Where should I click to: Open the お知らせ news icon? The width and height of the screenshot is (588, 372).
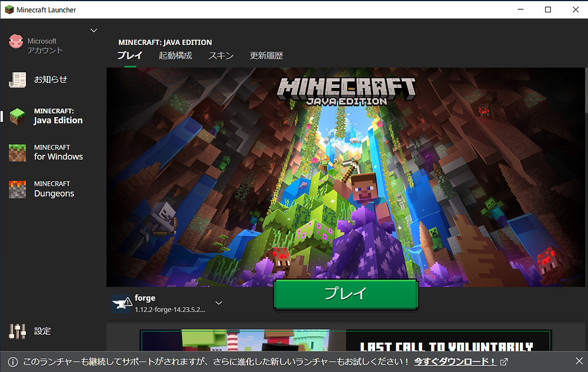[17, 79]
